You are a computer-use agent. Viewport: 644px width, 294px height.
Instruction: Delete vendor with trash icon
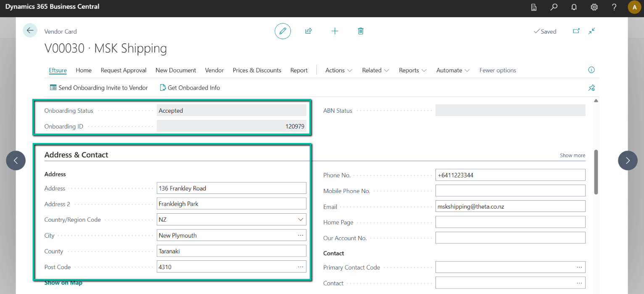361,31
